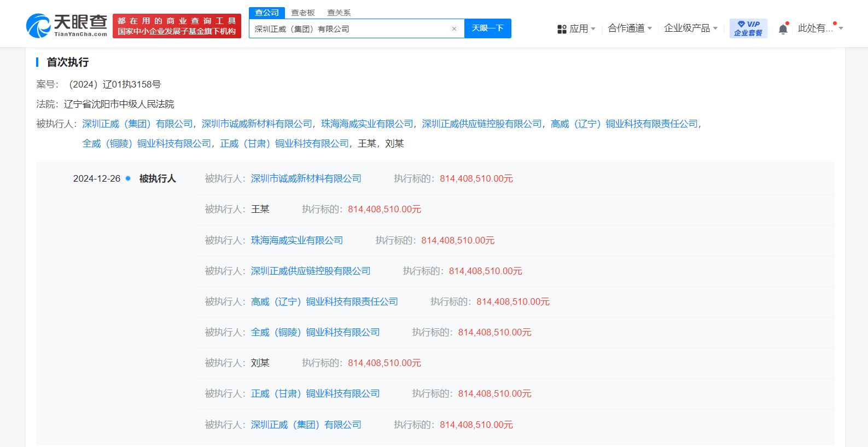Click the 应用 grid icon
This screenshot has width=868, height=447.
click(x=562, y=29)
